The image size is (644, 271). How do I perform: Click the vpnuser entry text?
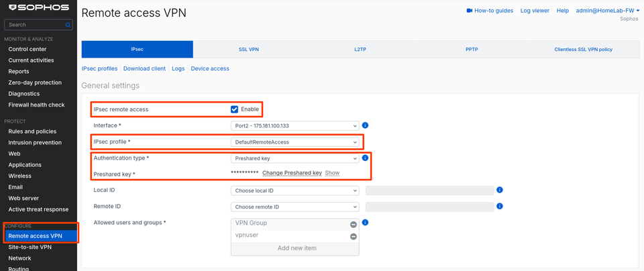pyautogui.click(x=247, y=235)
